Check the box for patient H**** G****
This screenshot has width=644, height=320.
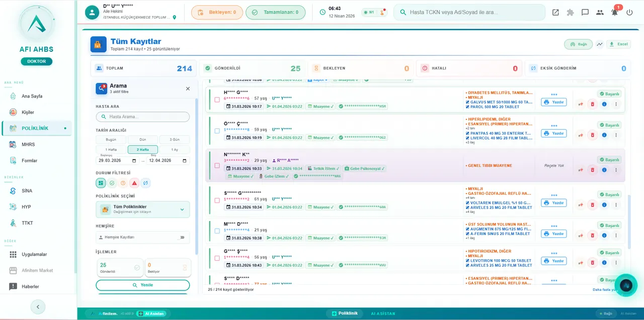[x=217, y=100]
